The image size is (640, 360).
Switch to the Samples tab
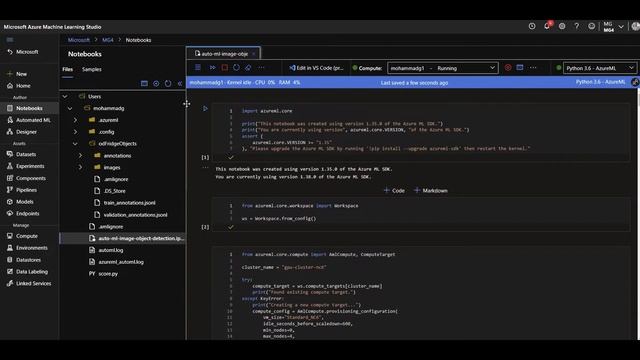click(x=91, y=69)
